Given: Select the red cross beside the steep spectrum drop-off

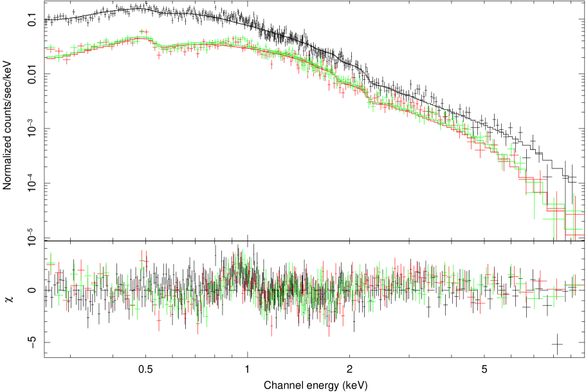Looking at the screenshot, I should pos(540,179).
